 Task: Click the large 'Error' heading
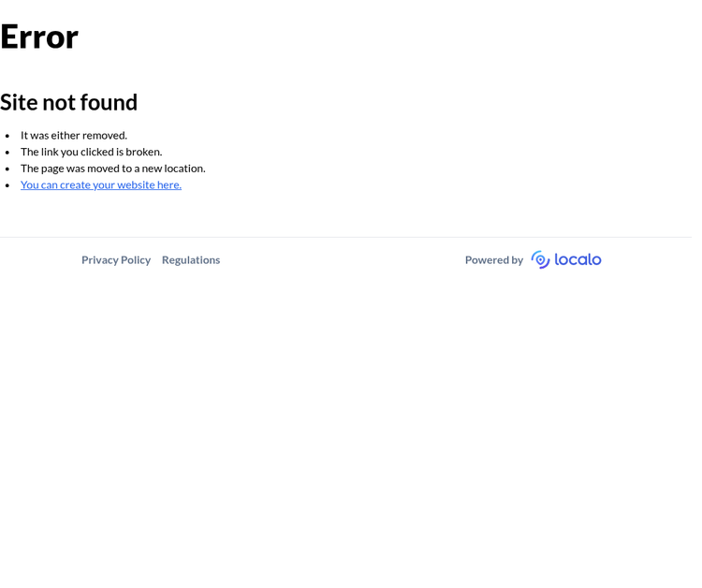click(x=39, y=37)
